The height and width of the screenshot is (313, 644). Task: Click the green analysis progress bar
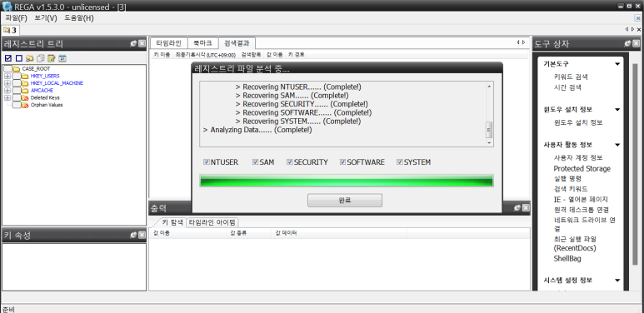[347, 181]
